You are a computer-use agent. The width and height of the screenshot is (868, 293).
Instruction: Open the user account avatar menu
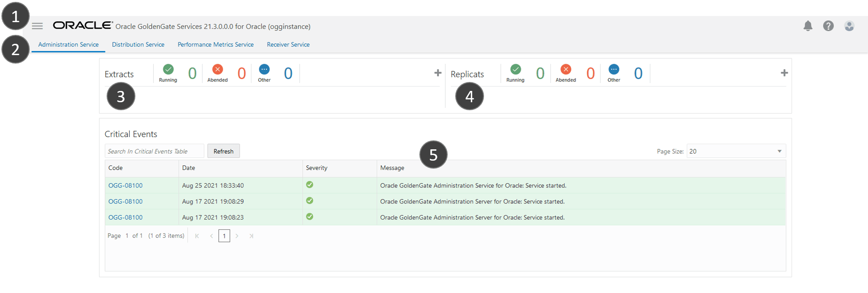click(849, 26)
